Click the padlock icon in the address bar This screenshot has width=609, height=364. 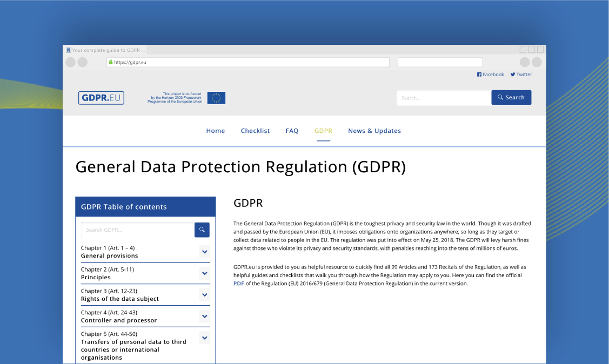coord(112,62)
